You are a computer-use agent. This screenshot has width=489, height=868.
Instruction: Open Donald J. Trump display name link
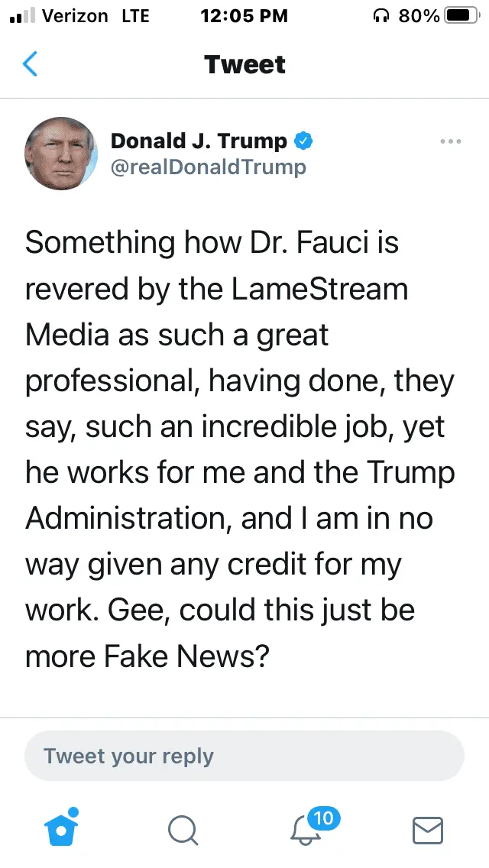pyautogui.click(x=199, y=141)
